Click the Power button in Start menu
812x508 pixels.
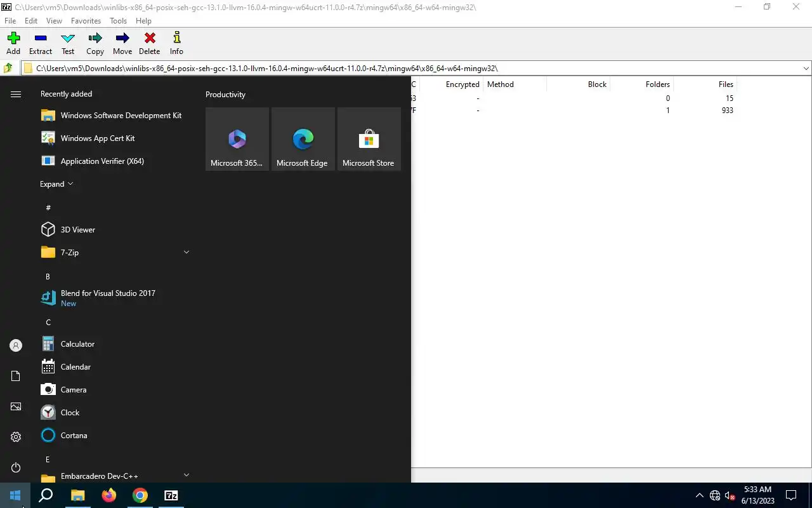pos(16,467)
